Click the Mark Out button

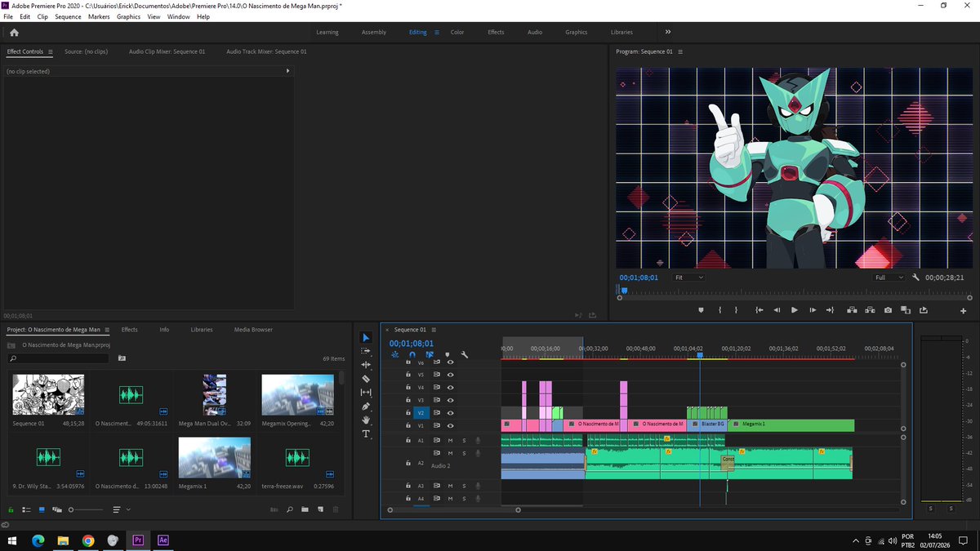coord(736,310)
